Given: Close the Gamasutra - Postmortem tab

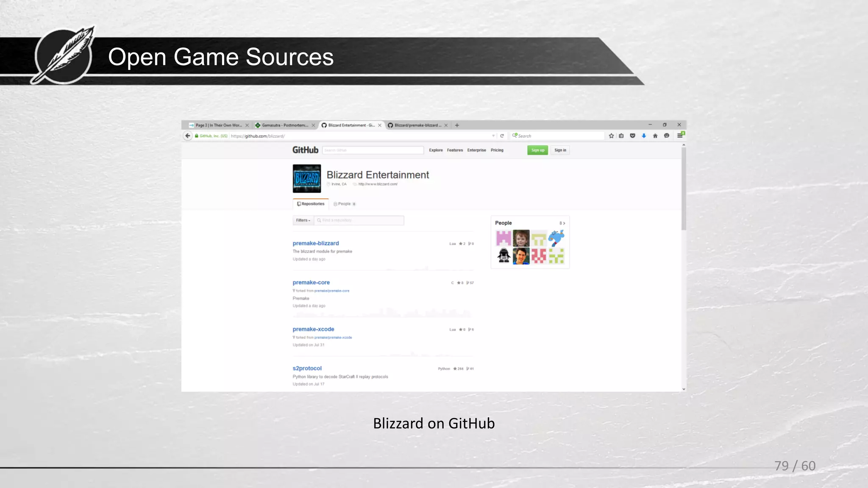Looking at the screenshot, I should pos(313,125).
